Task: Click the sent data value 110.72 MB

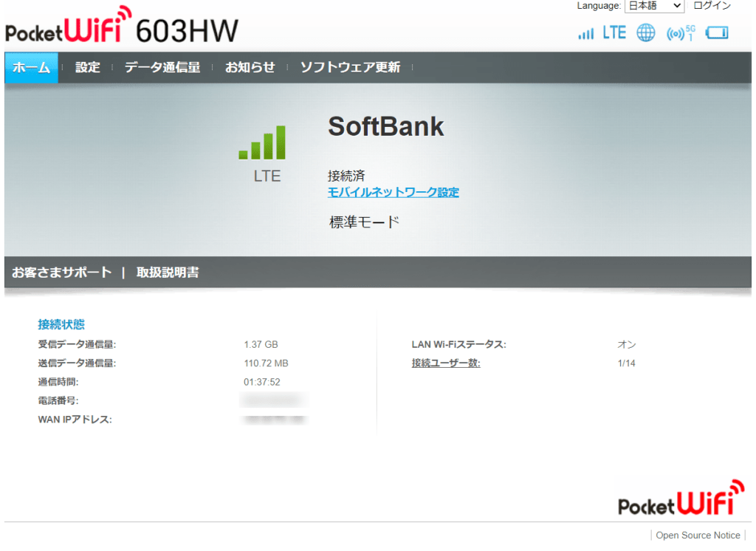Action: point(266,363)
